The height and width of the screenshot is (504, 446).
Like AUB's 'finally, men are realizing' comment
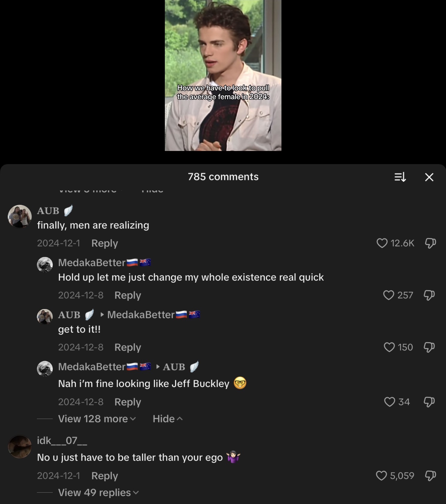point(382,243)
